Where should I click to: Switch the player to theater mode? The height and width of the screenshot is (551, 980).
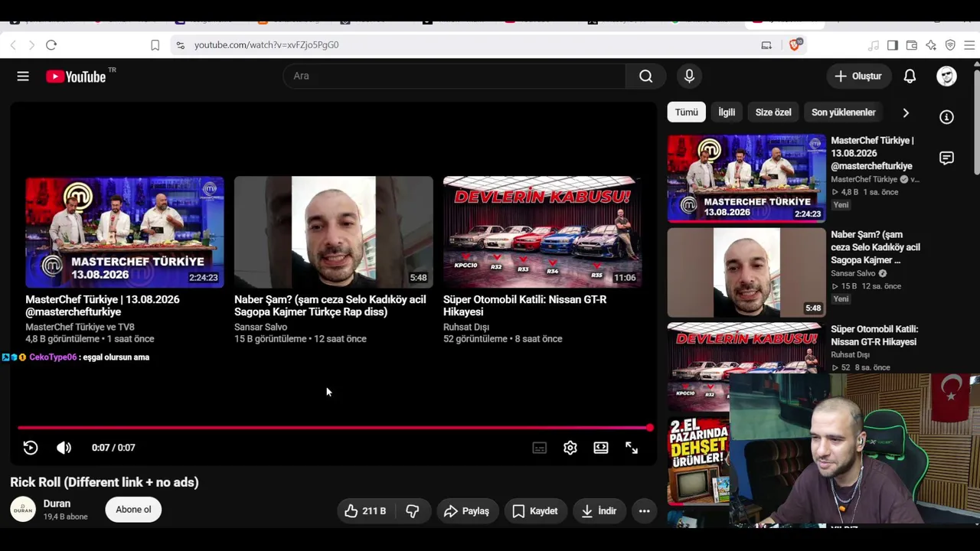click(601, 448)
